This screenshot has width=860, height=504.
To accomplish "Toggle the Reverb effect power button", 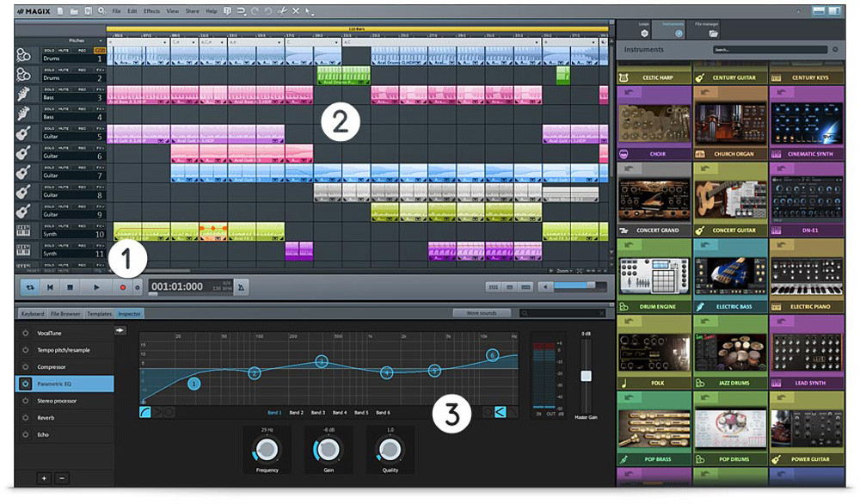I will click(25, 417).
